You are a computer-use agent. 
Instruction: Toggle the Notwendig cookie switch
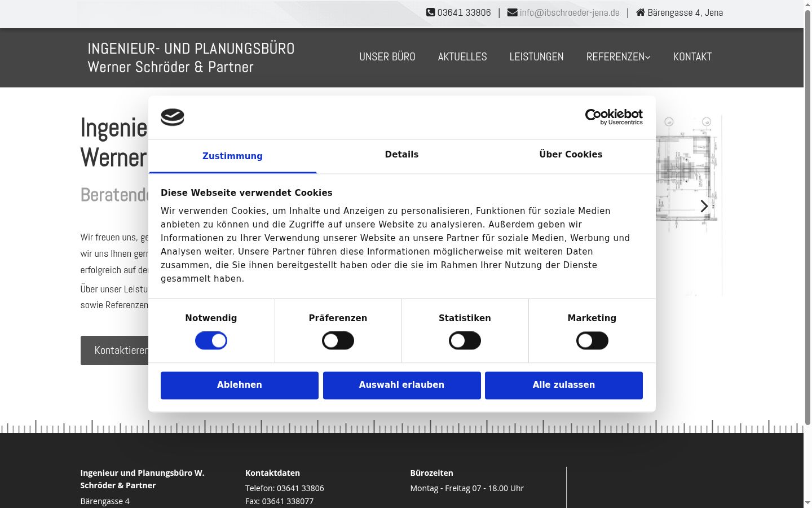211,340
